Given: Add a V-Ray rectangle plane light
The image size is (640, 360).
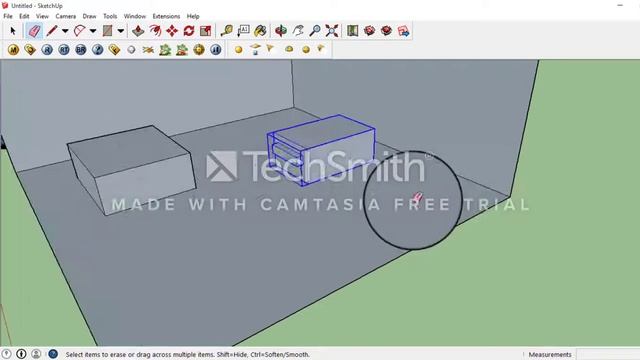Looking at the screenshot, I should click(x=256, y=50).
